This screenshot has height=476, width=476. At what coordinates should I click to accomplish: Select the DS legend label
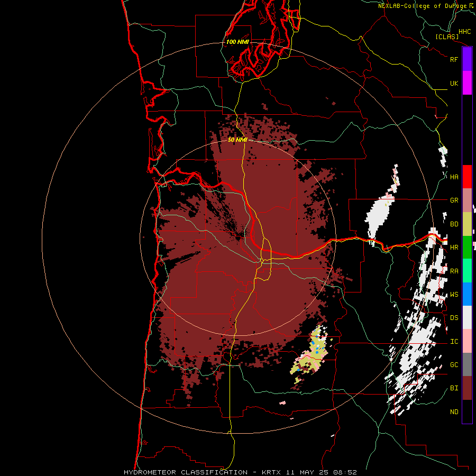(x=454, y=318)
